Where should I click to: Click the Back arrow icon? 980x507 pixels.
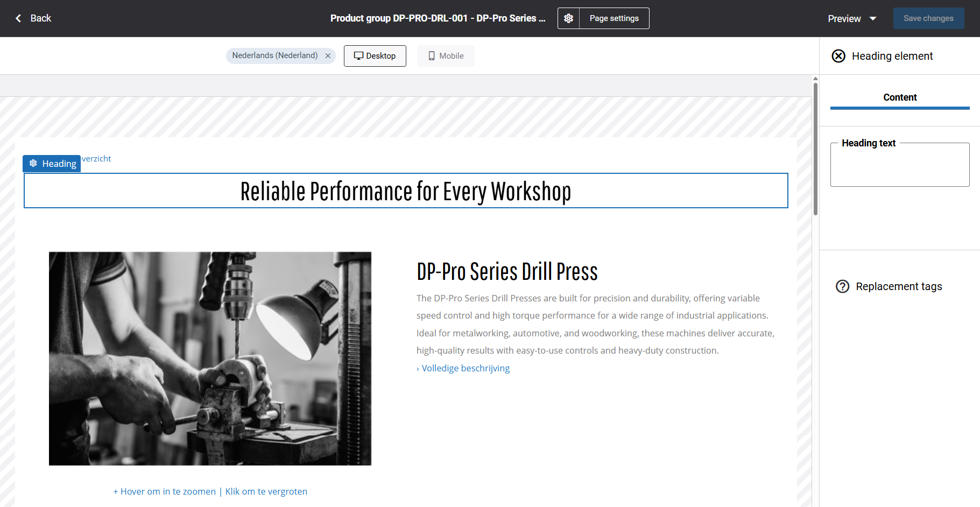(18, 18)
